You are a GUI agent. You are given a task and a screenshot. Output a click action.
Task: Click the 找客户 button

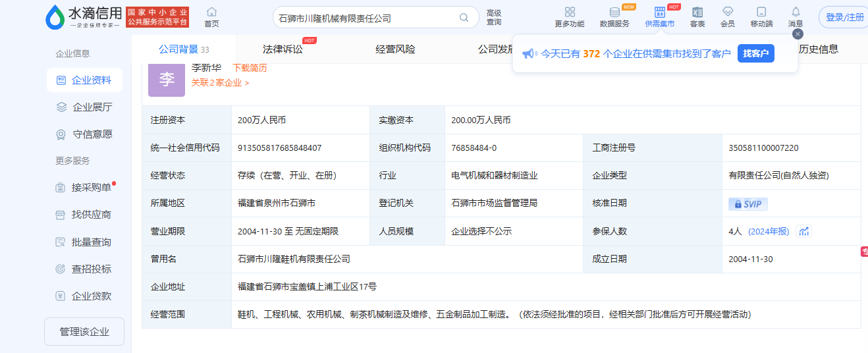(x=755, y=54)
